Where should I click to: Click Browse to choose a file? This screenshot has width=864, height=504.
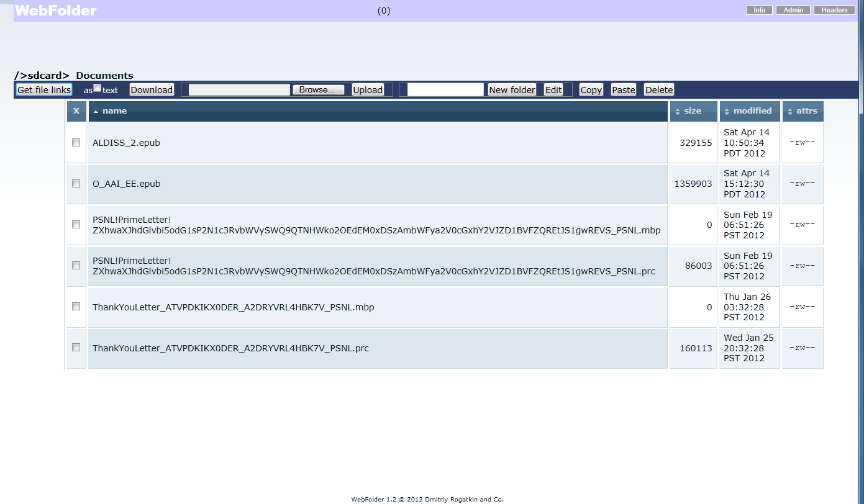coord(318,90)
